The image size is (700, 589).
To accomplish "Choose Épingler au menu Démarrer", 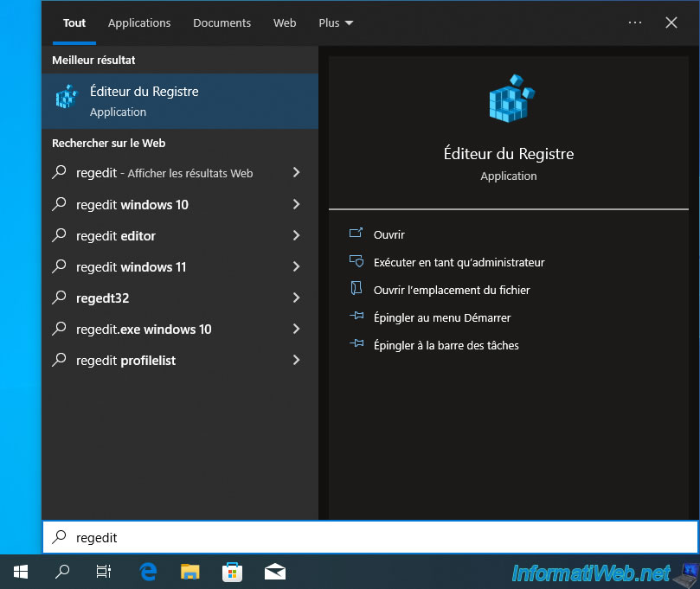I will (442, 317).
